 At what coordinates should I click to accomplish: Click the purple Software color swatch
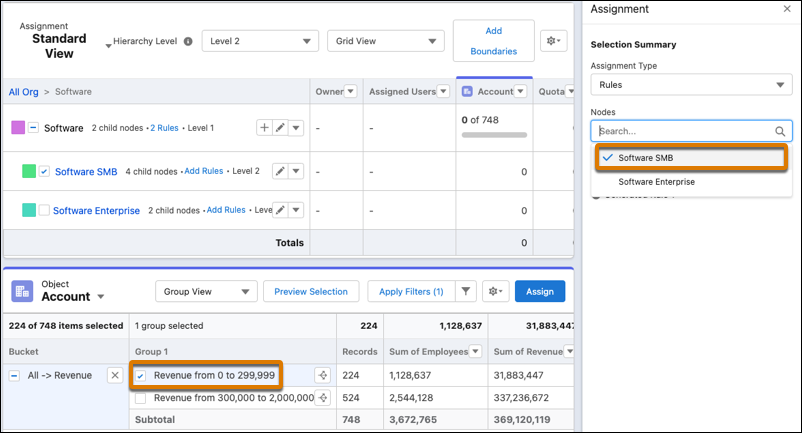click(18, 128)
